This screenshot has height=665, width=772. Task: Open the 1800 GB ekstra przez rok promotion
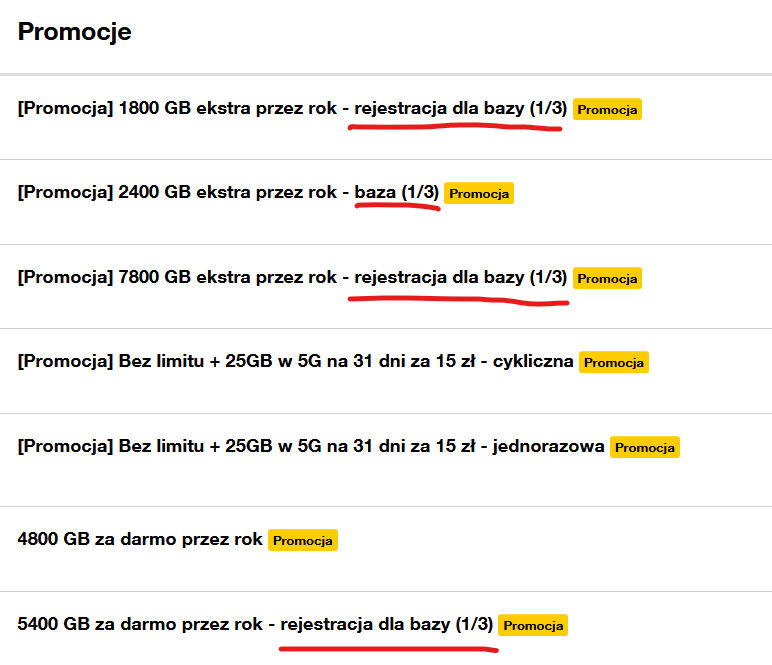pyautogui.click(x=180, y=109)
